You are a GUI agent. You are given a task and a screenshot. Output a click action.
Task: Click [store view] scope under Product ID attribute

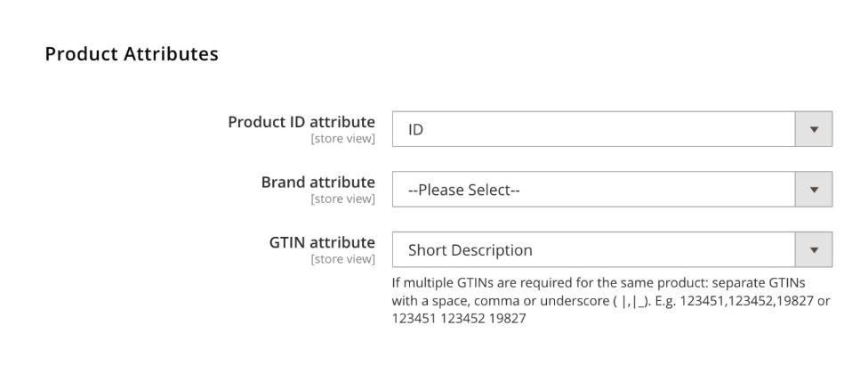[342, 138]
